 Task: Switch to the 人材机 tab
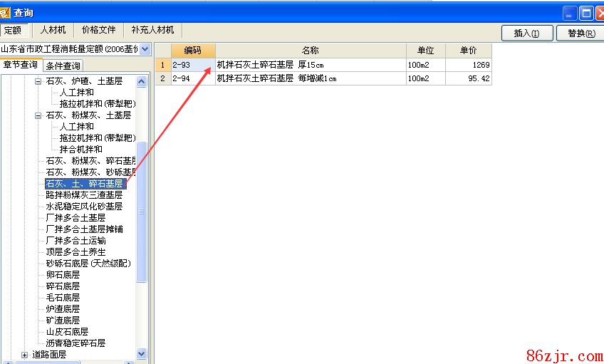pos(53,30)
